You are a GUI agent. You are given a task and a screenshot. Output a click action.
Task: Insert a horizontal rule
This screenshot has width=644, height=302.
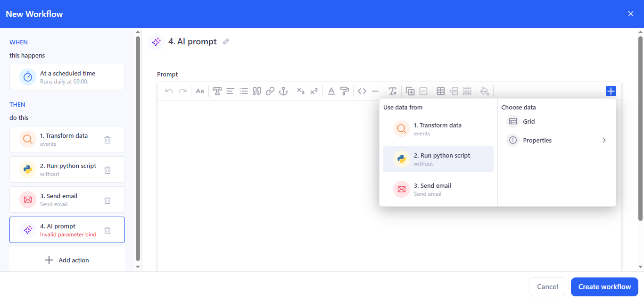point(375,91)
